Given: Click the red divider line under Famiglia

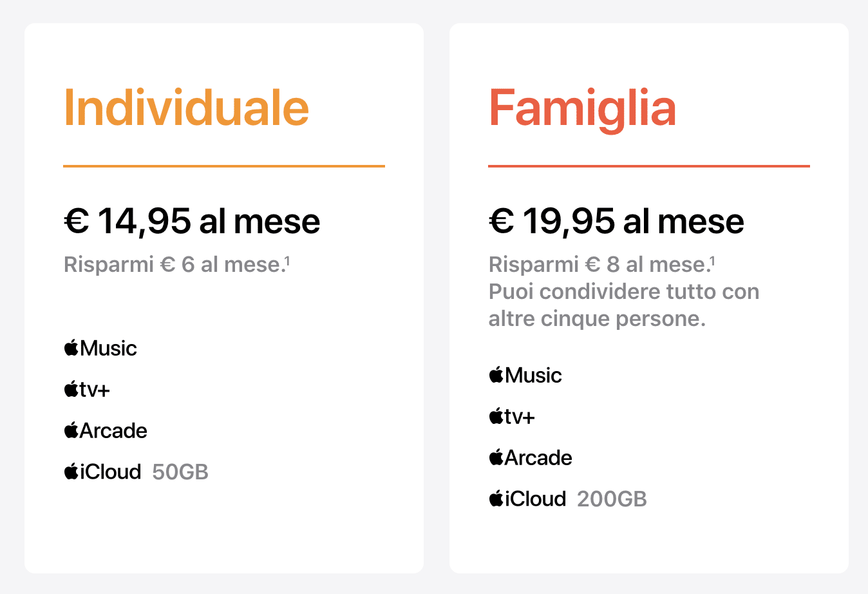Looking at the screenshot, I should point(649,166).
